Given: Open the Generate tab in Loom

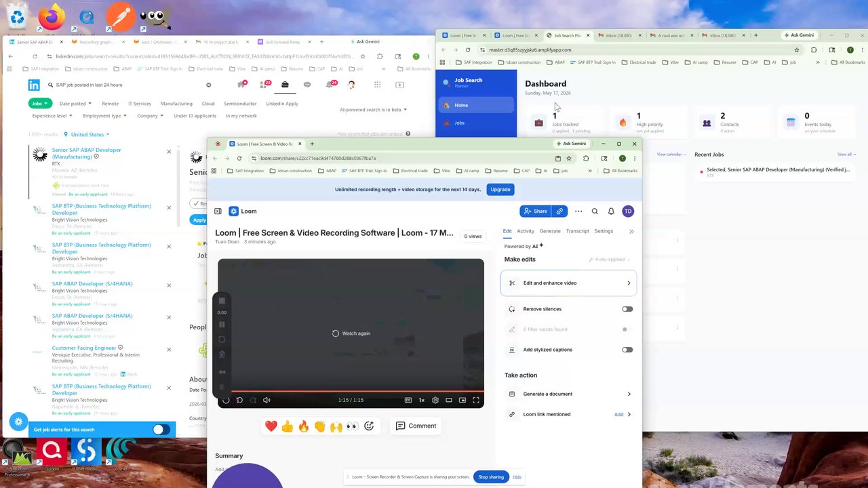Looking at the screenshot, I should point(550,231).
